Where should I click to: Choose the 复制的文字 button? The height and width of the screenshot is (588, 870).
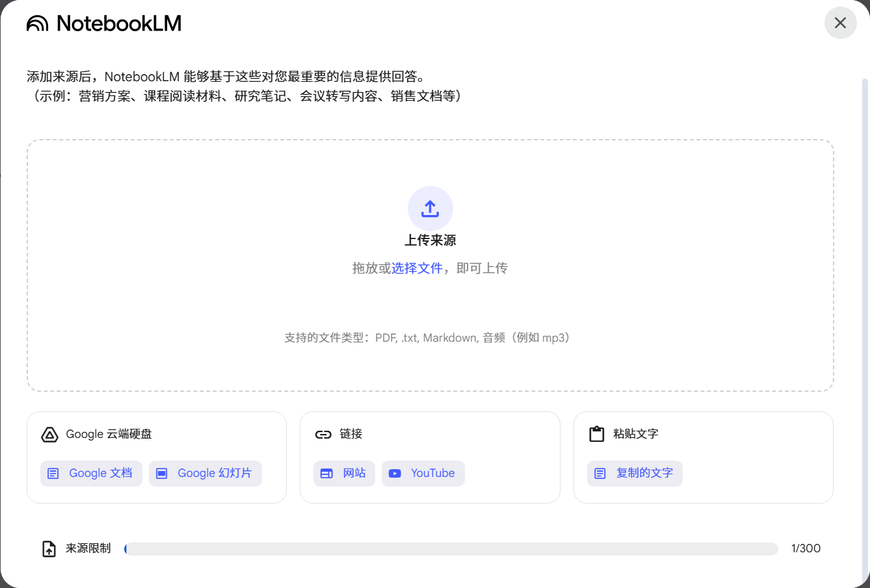(635, 474)
